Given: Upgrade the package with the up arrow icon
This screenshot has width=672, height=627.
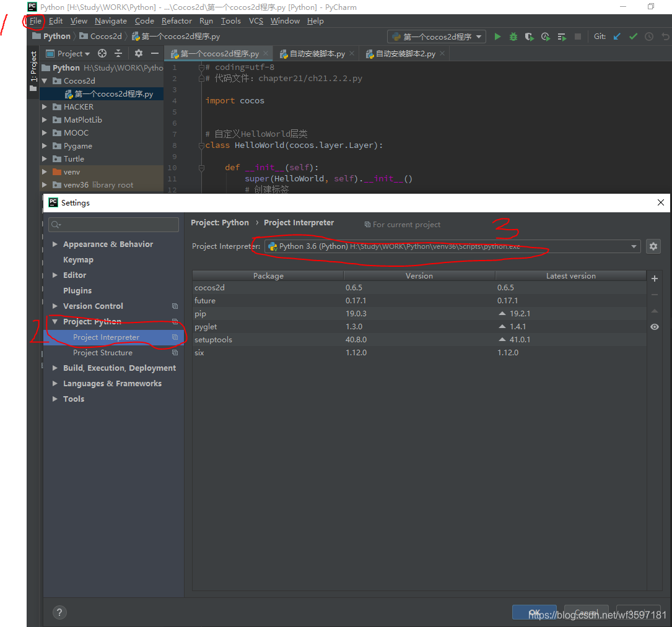Looking at the screenshot, I should coord(655,311).
